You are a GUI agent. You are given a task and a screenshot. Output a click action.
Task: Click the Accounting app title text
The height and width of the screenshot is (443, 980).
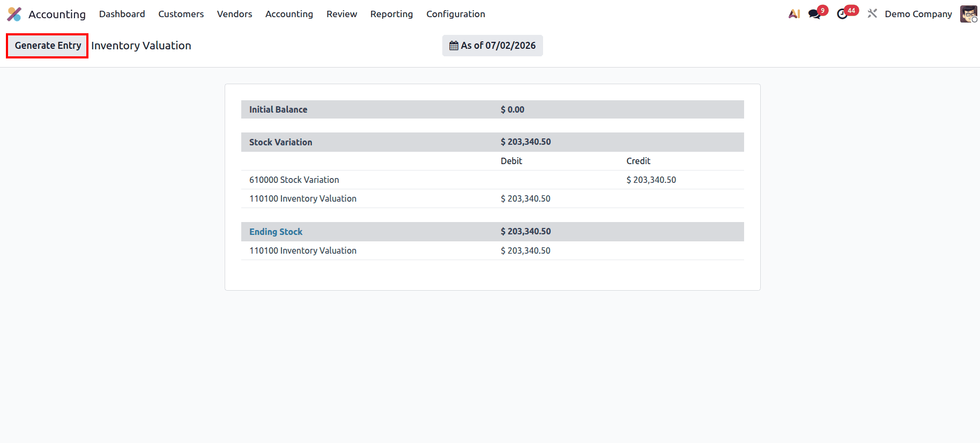[57, 14]
